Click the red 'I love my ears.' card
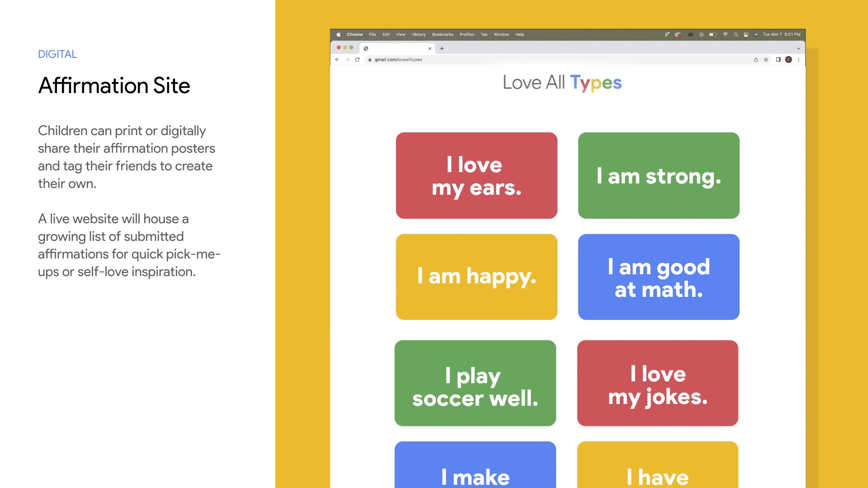 [476, 175]
